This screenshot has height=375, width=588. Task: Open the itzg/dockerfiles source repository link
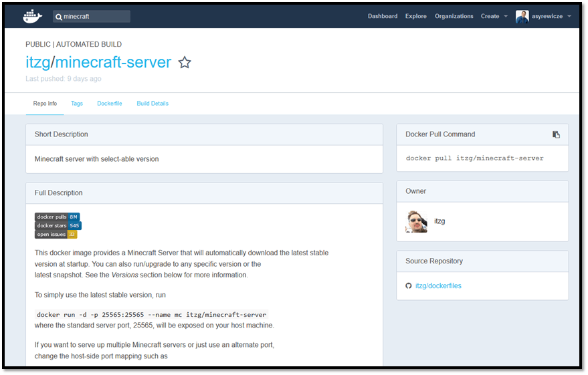click(x=438, y=286)
